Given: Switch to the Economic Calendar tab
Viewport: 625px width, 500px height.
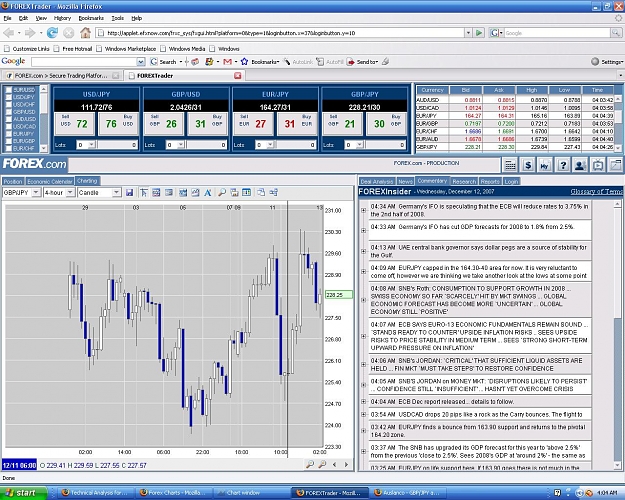Looking at the screenshot, I should tap(50, 181).
